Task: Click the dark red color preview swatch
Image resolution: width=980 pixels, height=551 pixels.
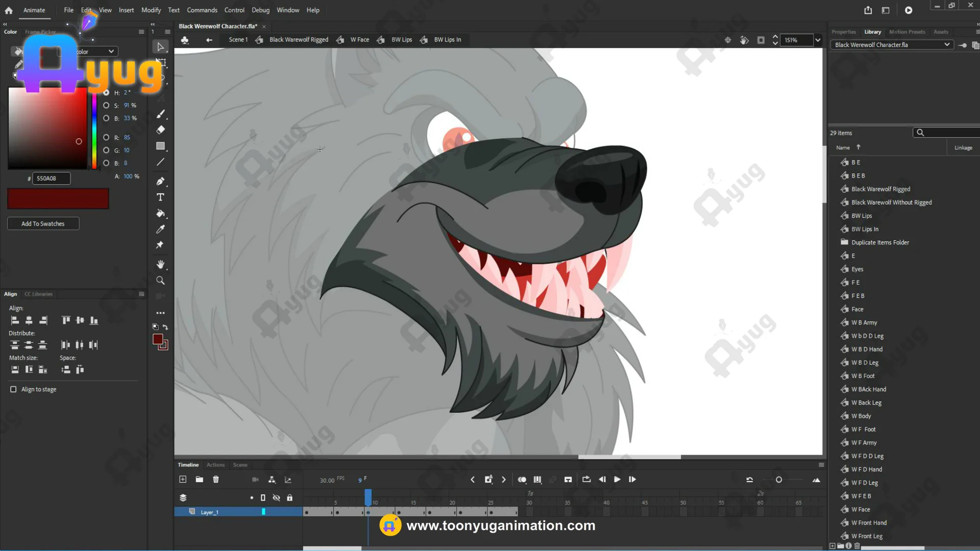Action: (x=58, y=199)
